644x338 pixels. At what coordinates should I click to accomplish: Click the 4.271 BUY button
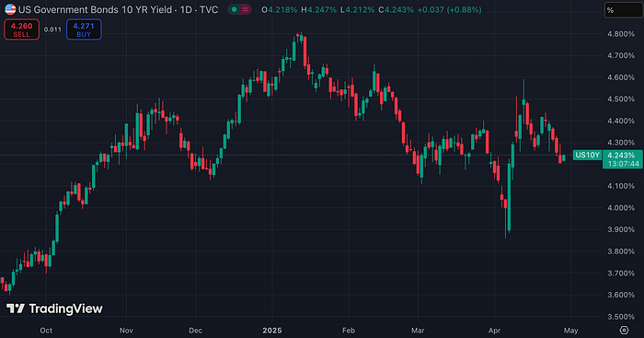tap(84, 29)
